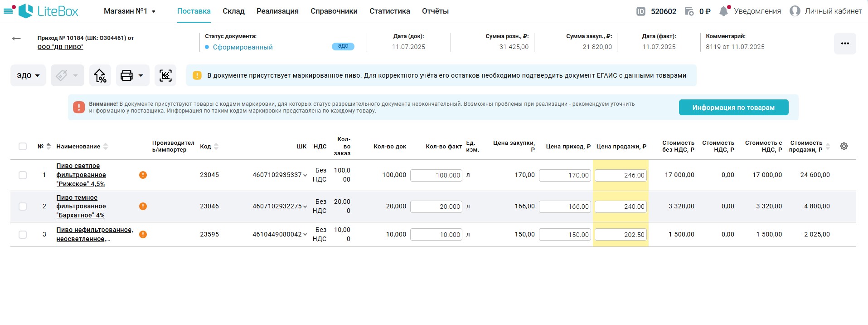This screenshot has width=868, height=325.
Task: Open the hamburger main menu icon
Action: pyautogui.click(x=9, y=11)
